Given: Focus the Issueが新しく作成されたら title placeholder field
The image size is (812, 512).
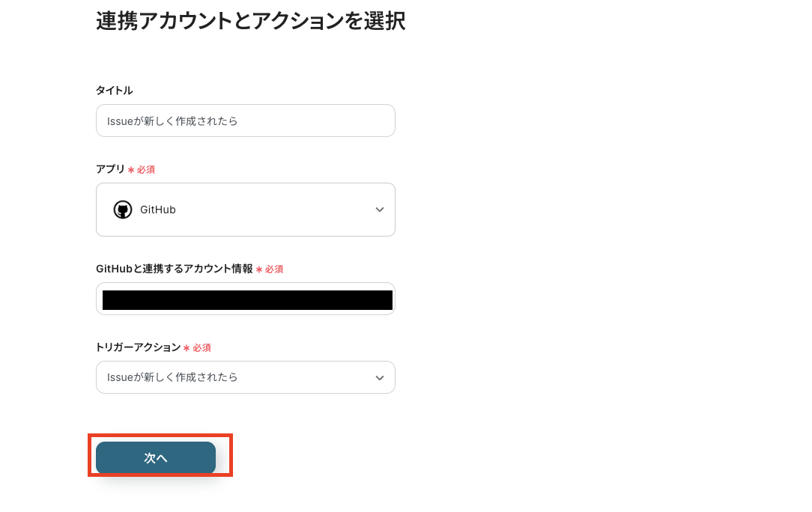Looking at the screenshot, I should pyautogui.click(x=246, y=121).
